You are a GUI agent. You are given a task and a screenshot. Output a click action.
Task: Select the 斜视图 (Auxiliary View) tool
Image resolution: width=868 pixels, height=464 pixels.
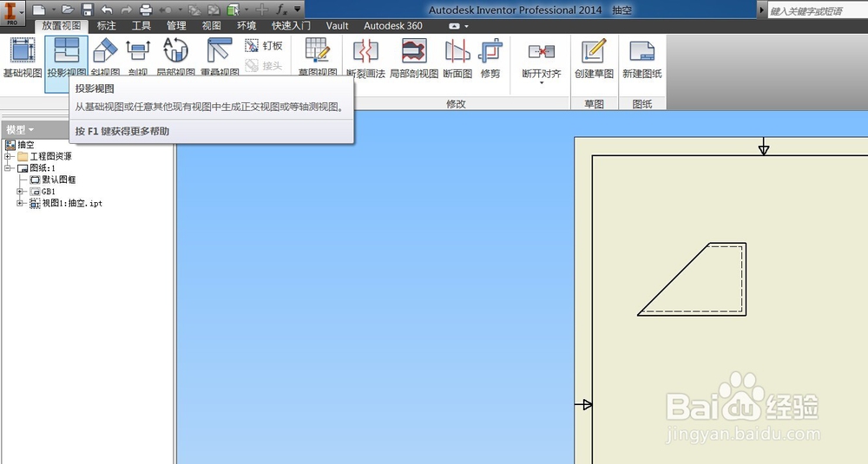105,57
